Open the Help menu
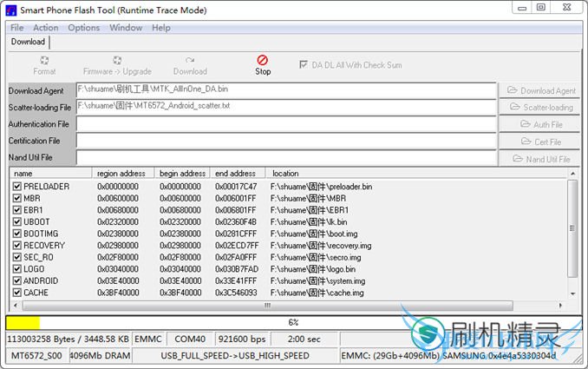The image size is (588, 369). pyautogui.click(x=161, y=28)
